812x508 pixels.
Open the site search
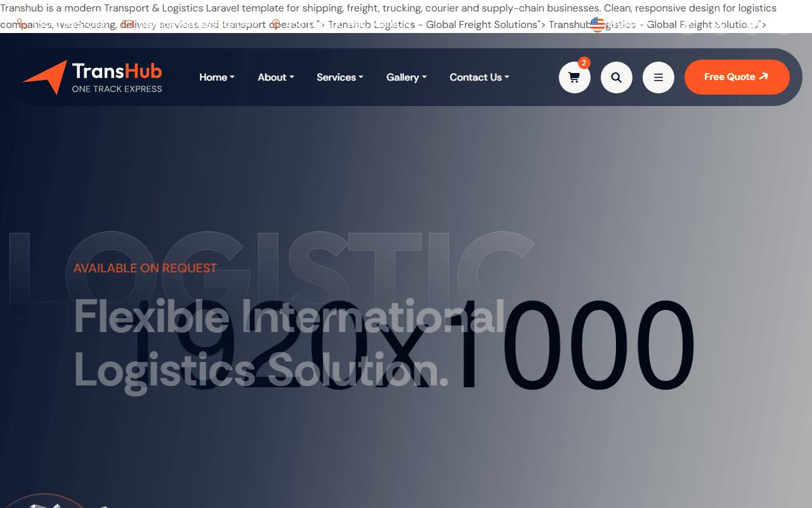pos(617,77)
